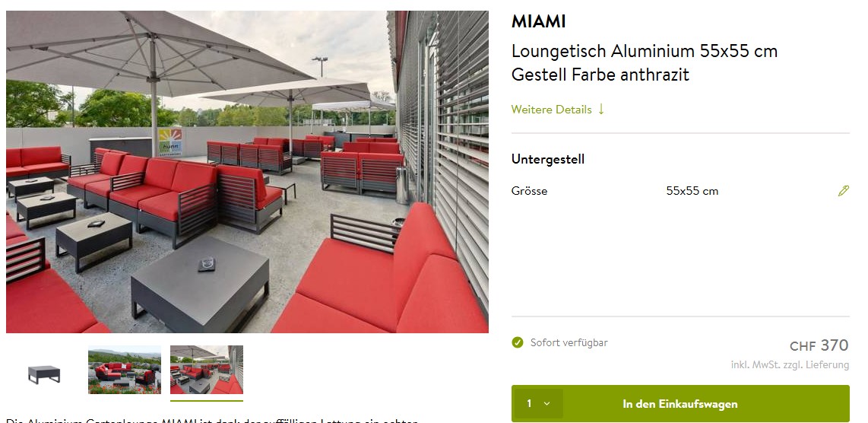The height and width of the screenshot is (423, 868).
Task: Click the 55x55 cm size value
Action: 692,191
